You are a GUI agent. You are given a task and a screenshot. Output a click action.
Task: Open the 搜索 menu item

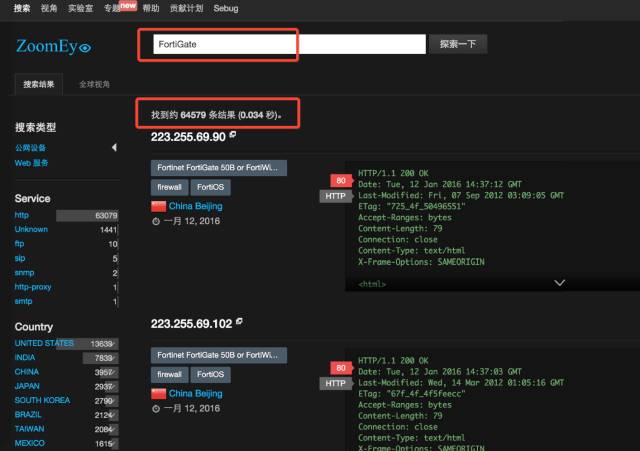tap(22, 8)
